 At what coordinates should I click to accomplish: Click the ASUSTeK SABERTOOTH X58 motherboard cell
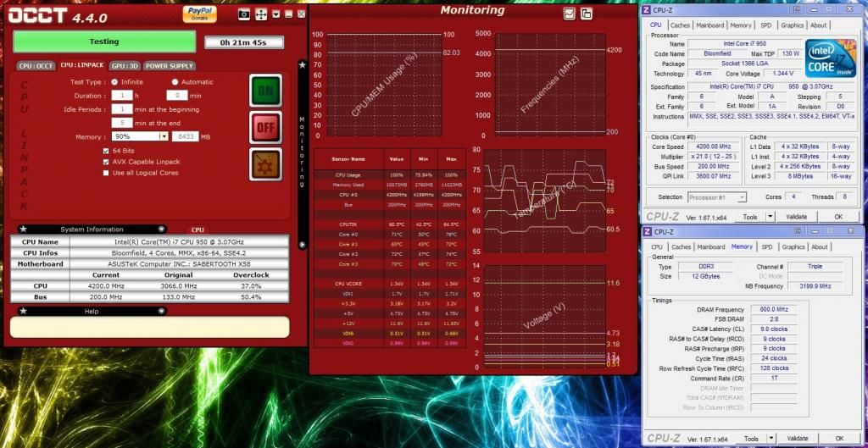coord(179,264)
